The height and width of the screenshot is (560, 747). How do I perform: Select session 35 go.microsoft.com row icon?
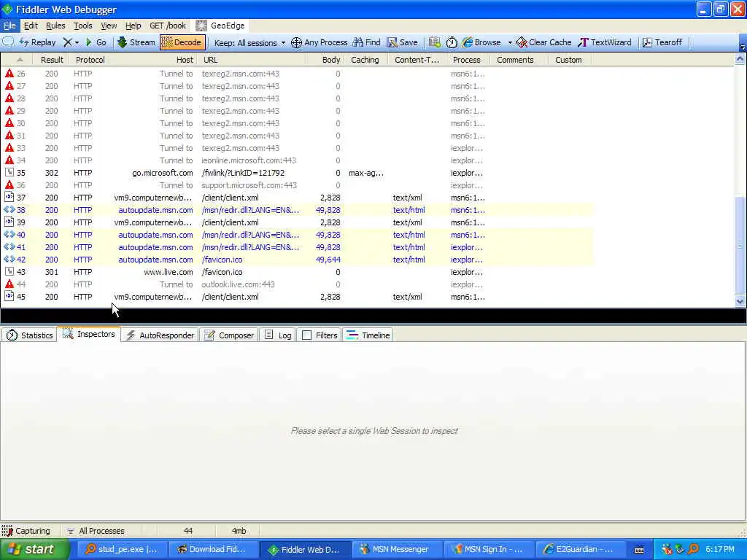pyautogui.click(x=9, y=172)
